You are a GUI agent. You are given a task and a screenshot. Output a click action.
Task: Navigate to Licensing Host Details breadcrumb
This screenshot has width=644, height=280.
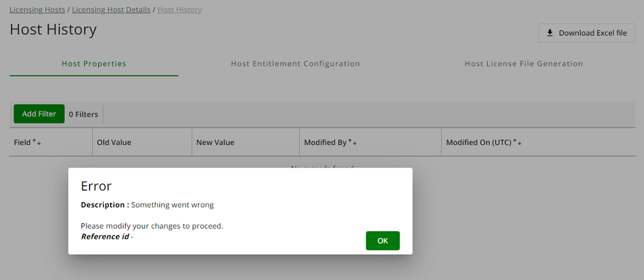tap(111, 10)
